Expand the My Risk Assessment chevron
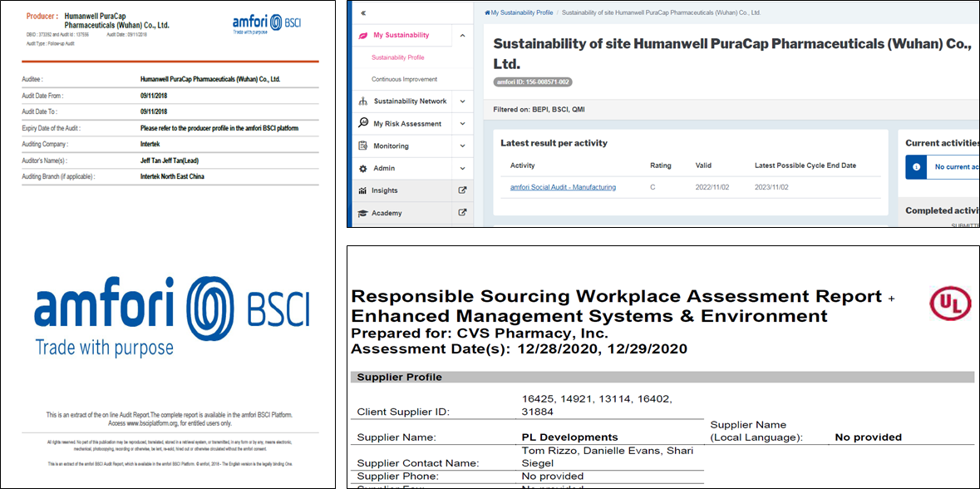 462,123
